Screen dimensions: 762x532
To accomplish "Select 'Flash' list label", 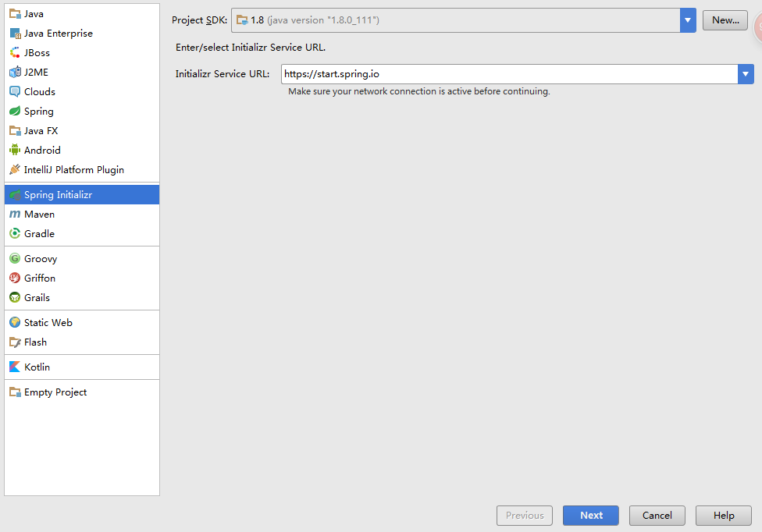I will [x=35, y=342].
